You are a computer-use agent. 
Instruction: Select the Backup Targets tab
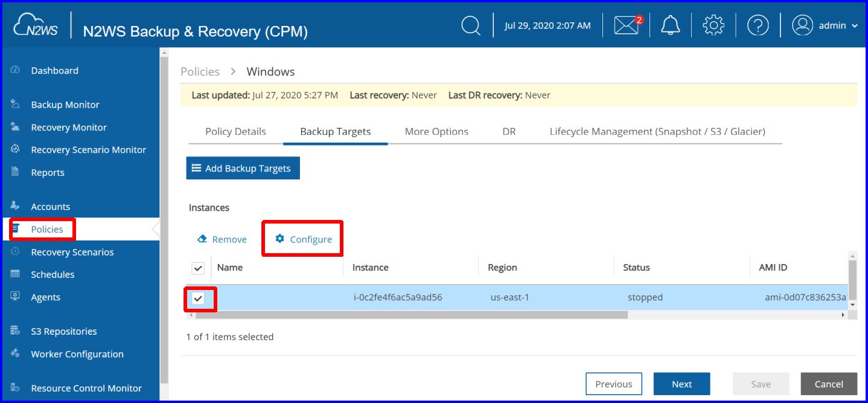[335, 131]
